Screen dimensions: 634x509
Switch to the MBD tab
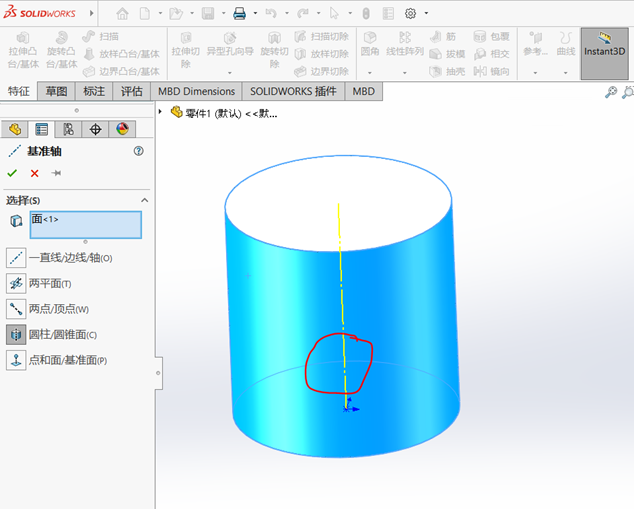point(363,91)
